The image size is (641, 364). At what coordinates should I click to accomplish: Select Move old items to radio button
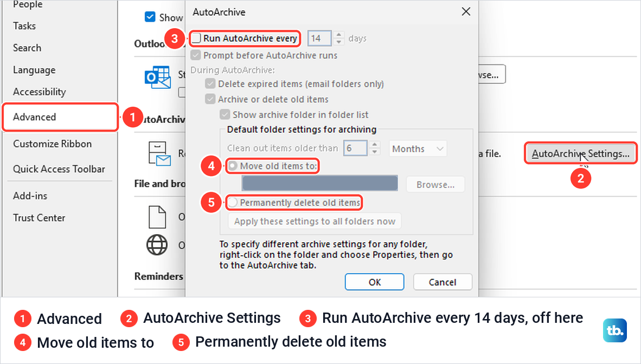[x=233, y=166]
